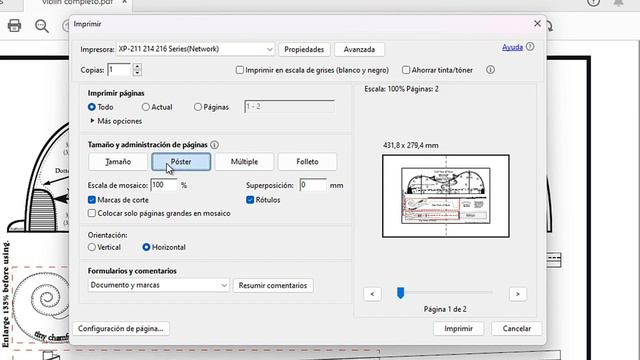Select the Múltiple sizing option
The image size is (640, 360).
(244, 162)
